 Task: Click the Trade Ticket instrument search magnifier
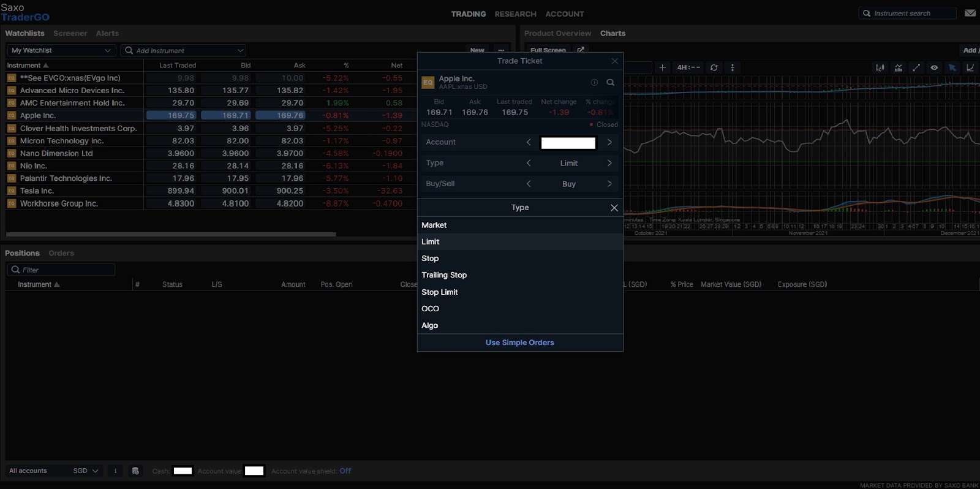611,82
